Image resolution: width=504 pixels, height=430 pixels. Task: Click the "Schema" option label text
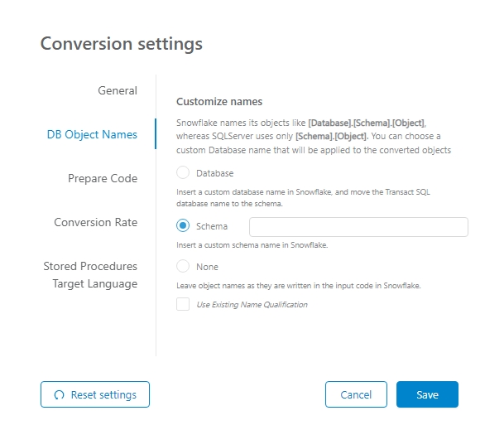click(x=212, y=226)
